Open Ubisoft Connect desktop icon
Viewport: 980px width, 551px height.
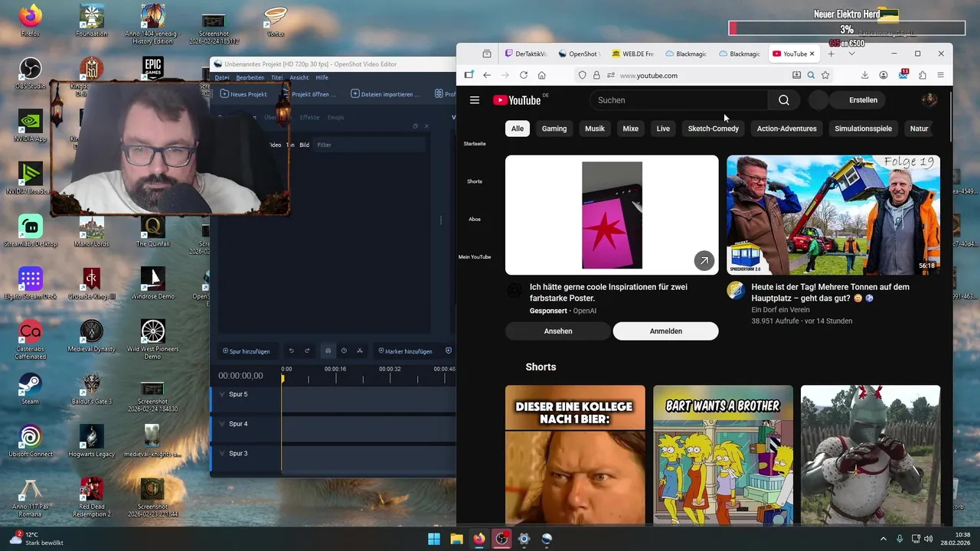(x=30, y=442)
